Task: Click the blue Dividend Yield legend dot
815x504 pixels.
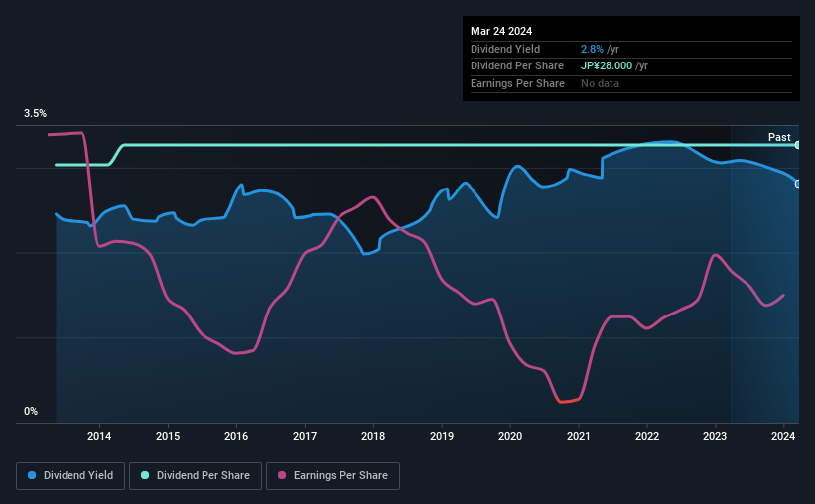Action: coord(32,475)
